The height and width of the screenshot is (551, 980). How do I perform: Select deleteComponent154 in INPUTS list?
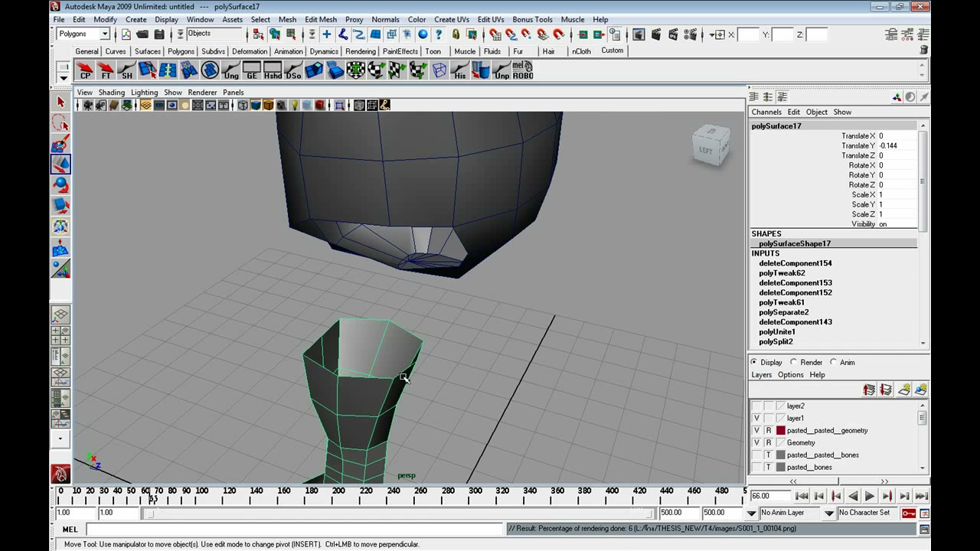pos(795,263)
